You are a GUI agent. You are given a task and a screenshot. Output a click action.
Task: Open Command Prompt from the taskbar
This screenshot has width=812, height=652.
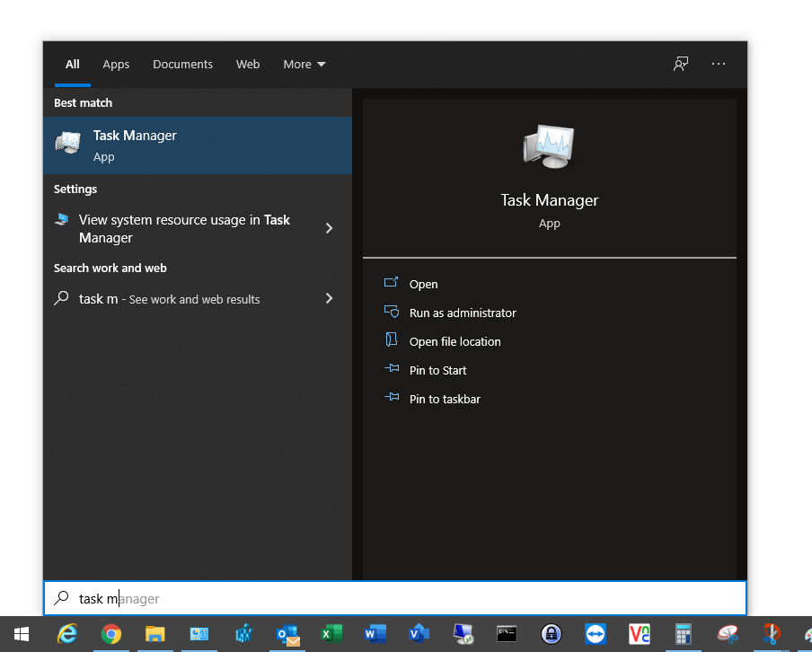pyautogui.click(x=507, y=634)
